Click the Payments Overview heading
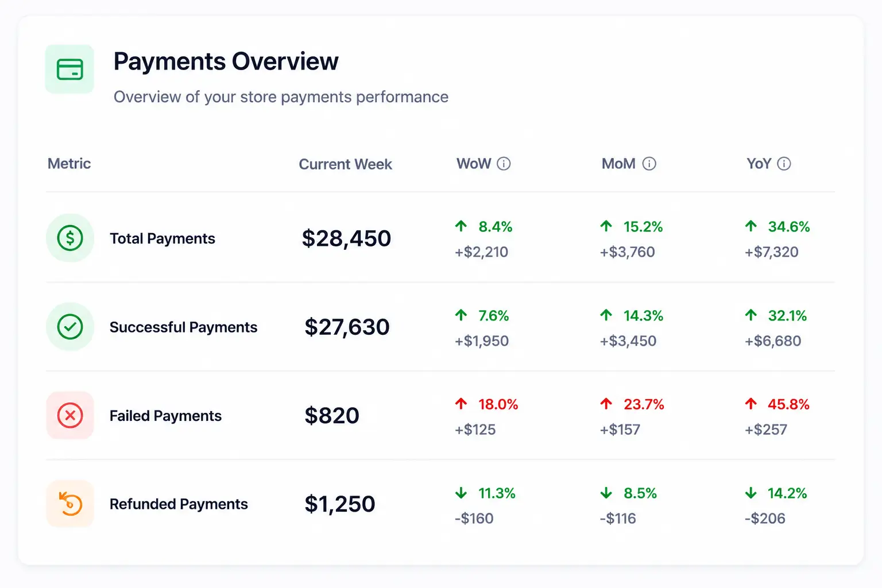The height and width of the screenshot is (588, 882). 226,61
